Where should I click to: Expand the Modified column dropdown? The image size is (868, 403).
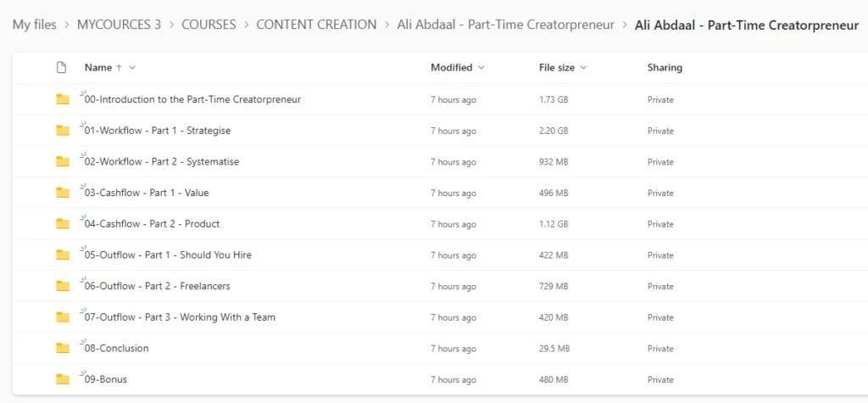[x=481, y=68]
